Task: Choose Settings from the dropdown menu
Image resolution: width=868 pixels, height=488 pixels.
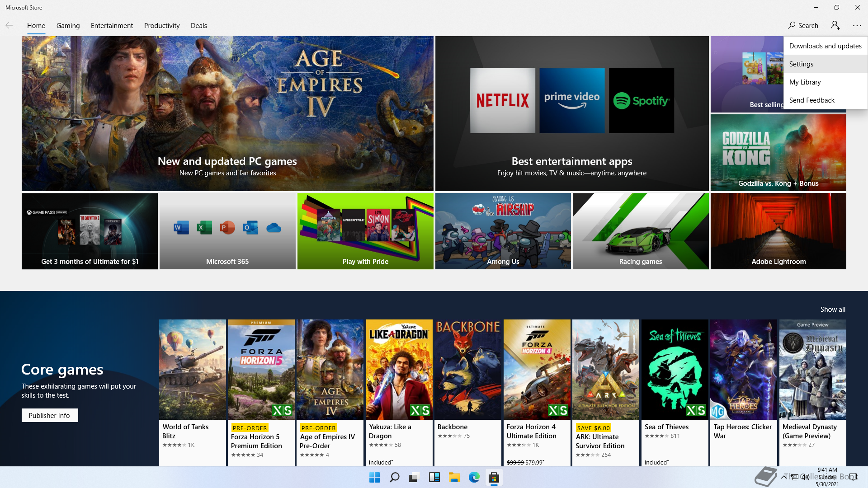Action: 826,64
